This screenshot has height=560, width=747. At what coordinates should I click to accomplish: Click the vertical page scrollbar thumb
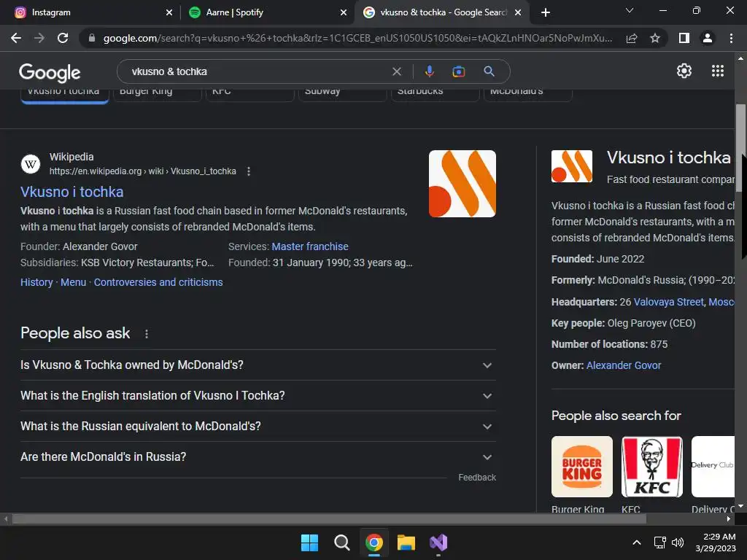(x=740, y=149)
